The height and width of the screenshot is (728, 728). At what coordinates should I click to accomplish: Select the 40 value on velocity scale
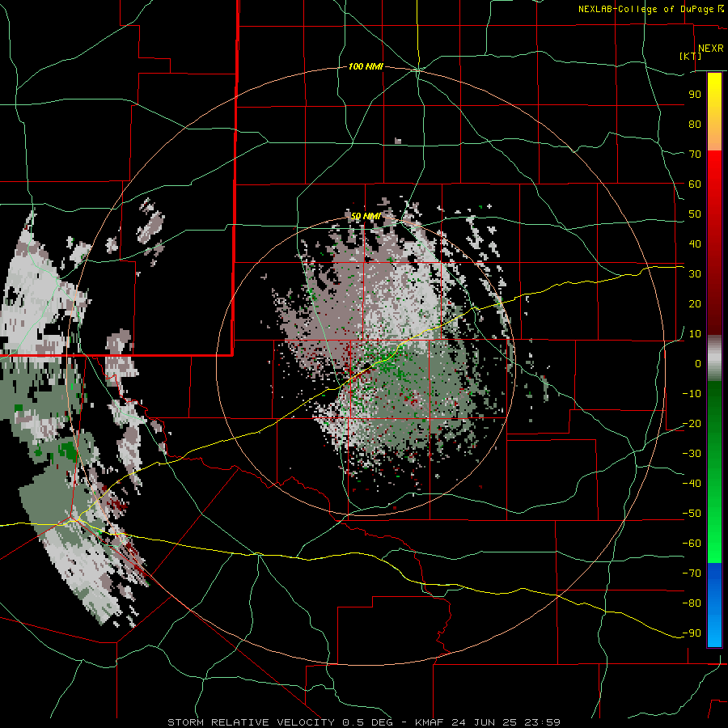click(695, 243)
